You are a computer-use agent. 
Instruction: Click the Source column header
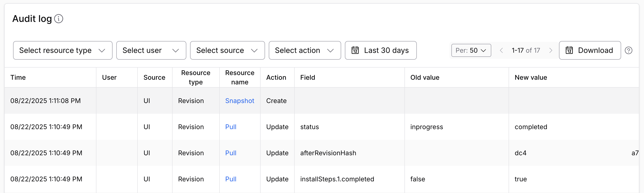point(154,78)
